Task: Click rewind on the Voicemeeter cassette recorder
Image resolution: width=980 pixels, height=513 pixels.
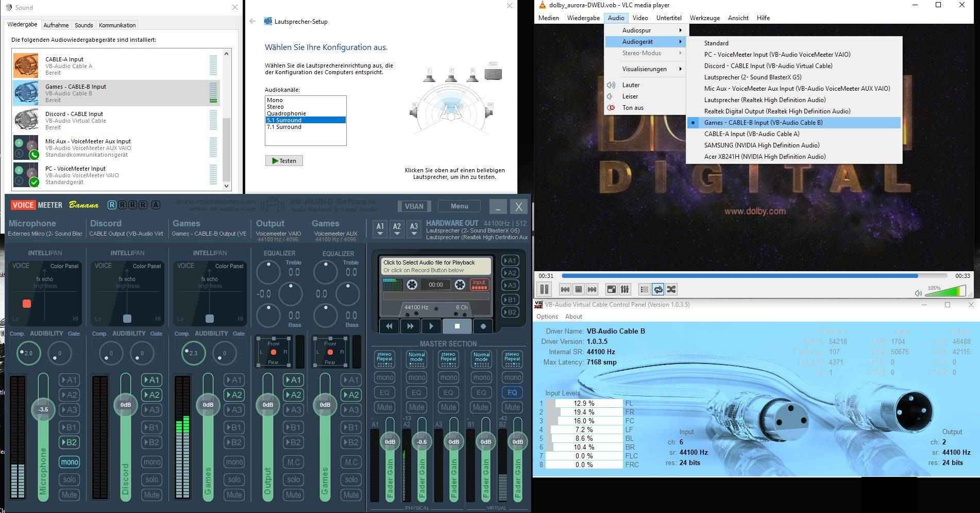Action: [389, 326]
